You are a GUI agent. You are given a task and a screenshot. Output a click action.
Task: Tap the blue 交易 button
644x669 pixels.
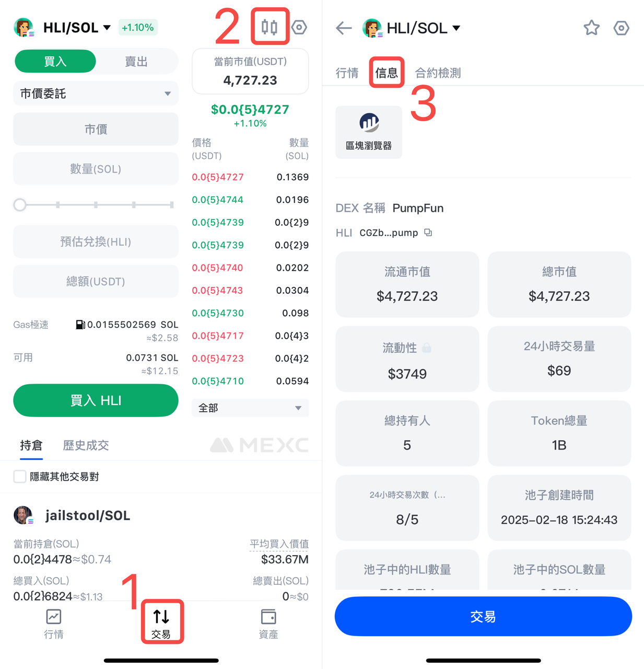click(483, 616)
